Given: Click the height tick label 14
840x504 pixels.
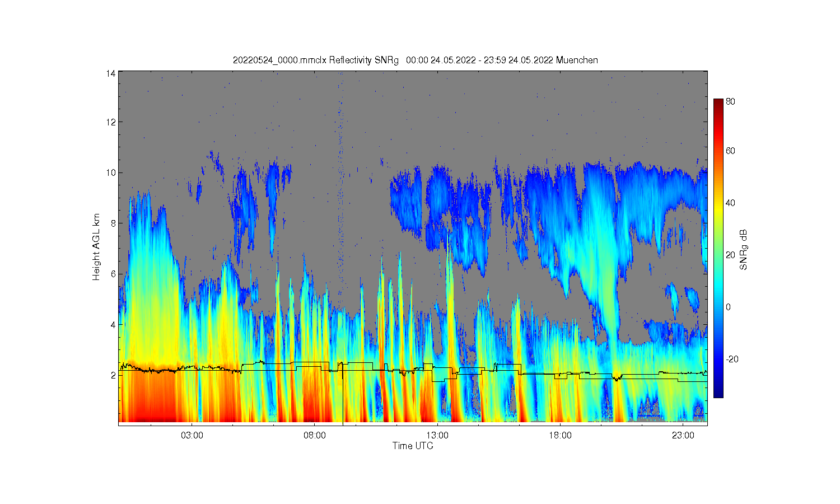Looking at the screenshot, I should (111, 74).
